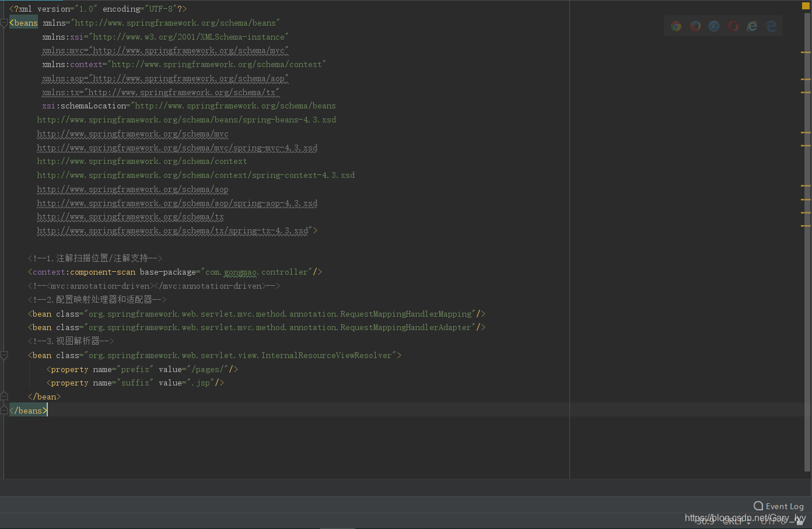The image size is (812, 529).
Task: Open preview in Opera browser icon
Action: pos(733,26)
